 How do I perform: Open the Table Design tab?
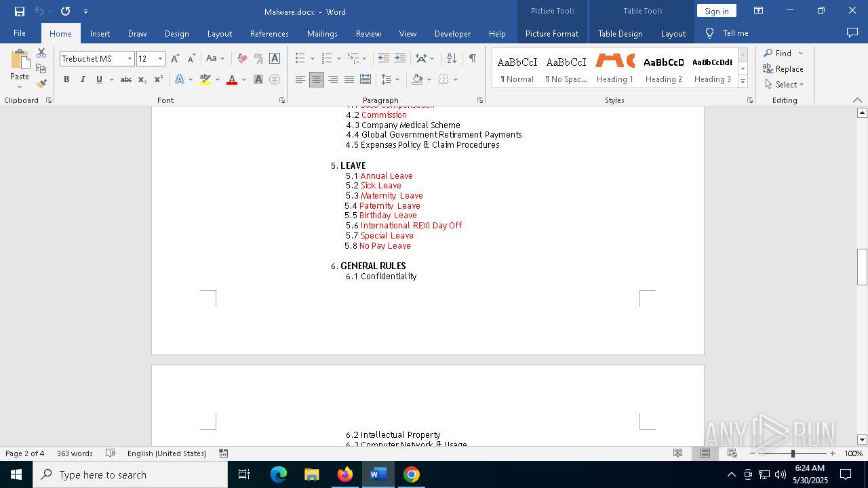pos(620,33)
